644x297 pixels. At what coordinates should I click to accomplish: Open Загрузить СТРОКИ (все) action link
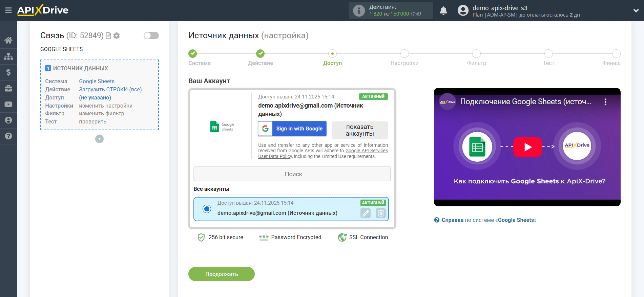[110, 89]
